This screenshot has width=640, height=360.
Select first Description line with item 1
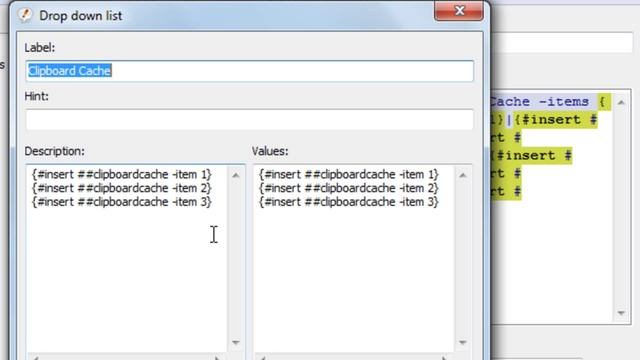(122, 175)
